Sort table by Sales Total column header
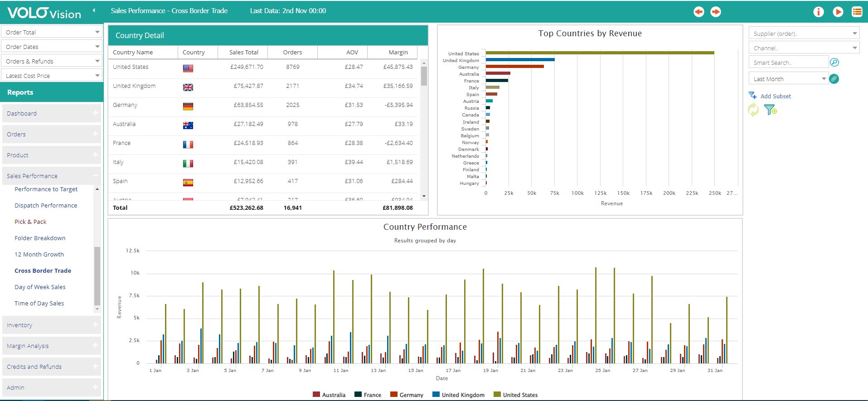The image size is (868, 401). (243, 52)
